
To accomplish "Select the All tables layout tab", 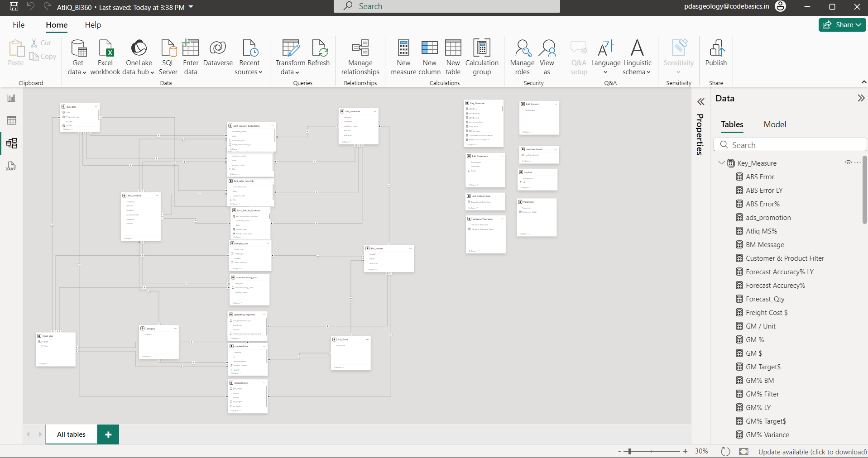I will pyautogui.click(x=71, y=434).
